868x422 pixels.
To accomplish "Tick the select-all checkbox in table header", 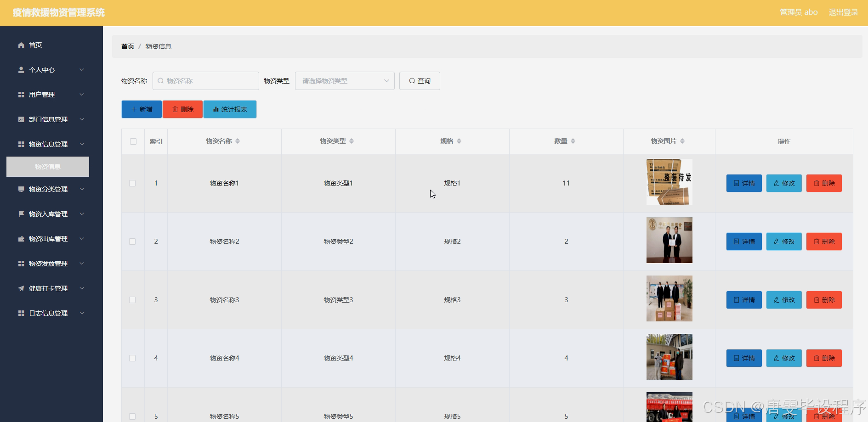I will point(133,141).
